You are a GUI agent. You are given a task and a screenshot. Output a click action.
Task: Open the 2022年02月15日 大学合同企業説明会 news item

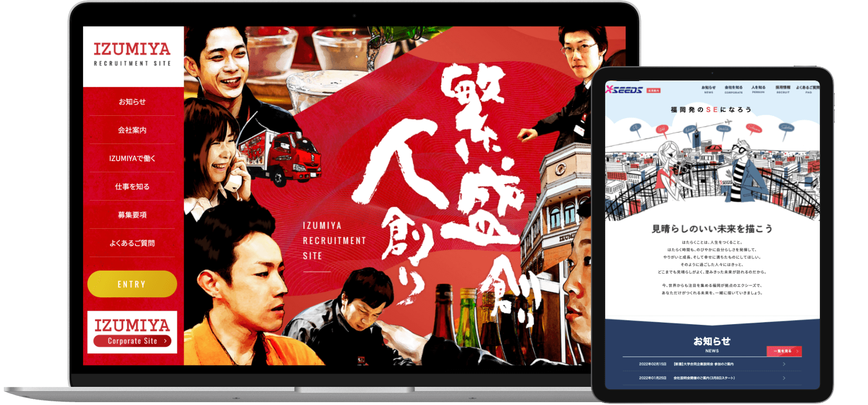click(x=712, y=364)
